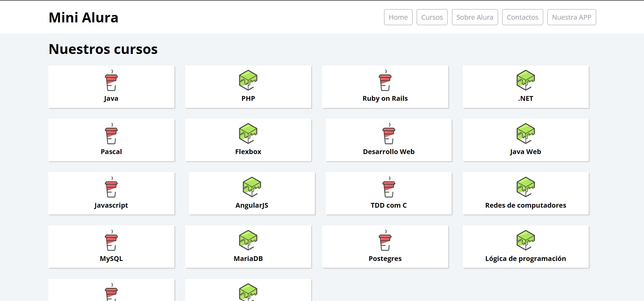Click the cup icon in the bottom partially visible card
Image resolution: width=644 pixels, height=301 pixels.
(x=111, y=292)
